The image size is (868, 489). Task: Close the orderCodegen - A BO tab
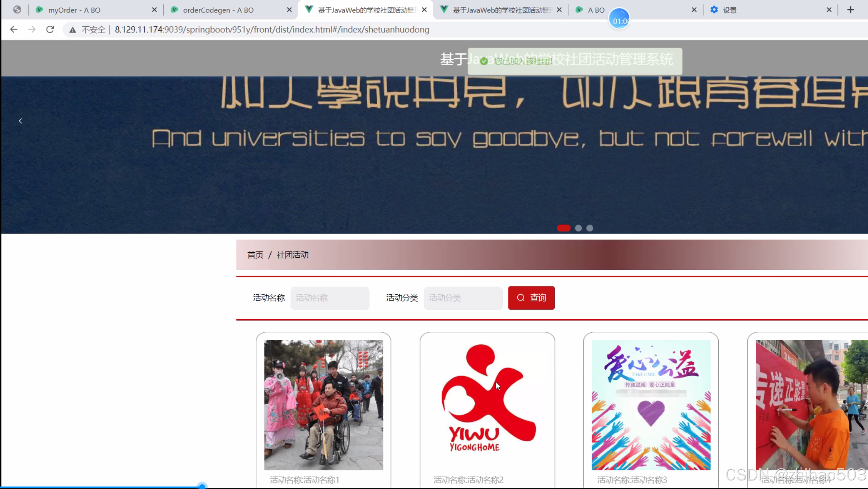pyautogui.click(x=289, y=10)
